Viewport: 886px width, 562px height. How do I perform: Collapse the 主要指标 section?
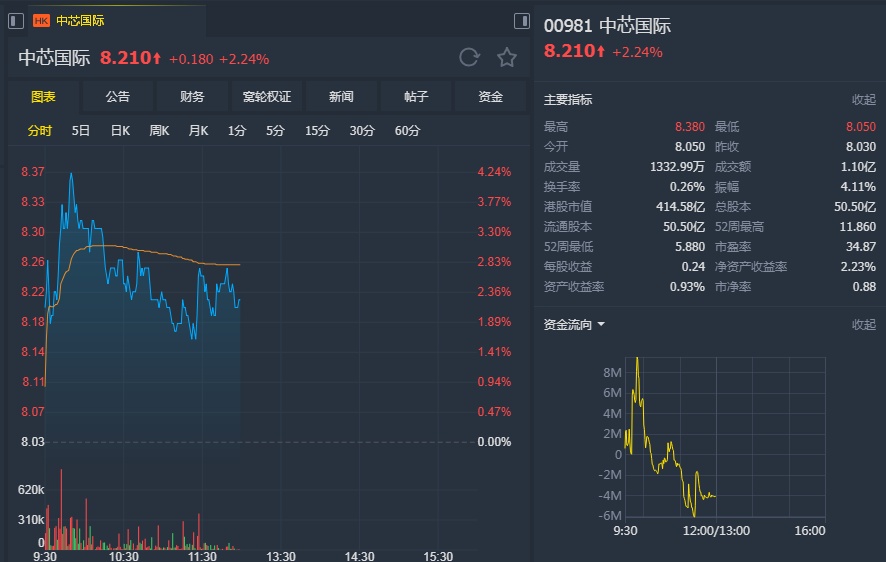(863, 100)
